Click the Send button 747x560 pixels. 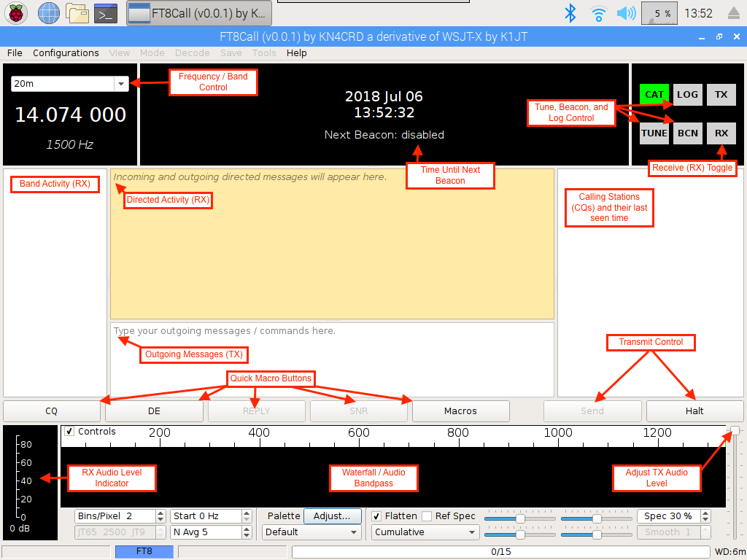pos(592,411)
